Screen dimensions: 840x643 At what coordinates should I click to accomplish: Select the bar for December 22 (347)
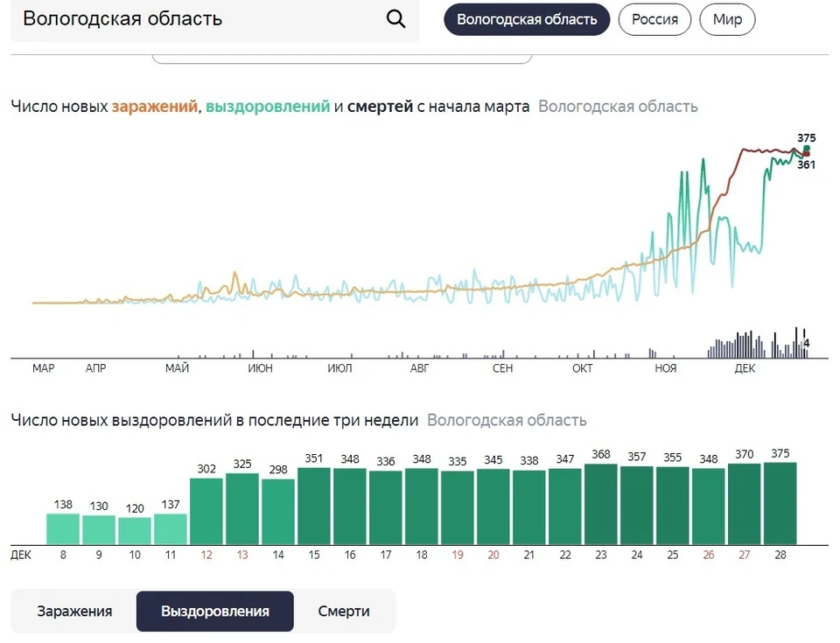pyautogui.click(x=565, y=507)
